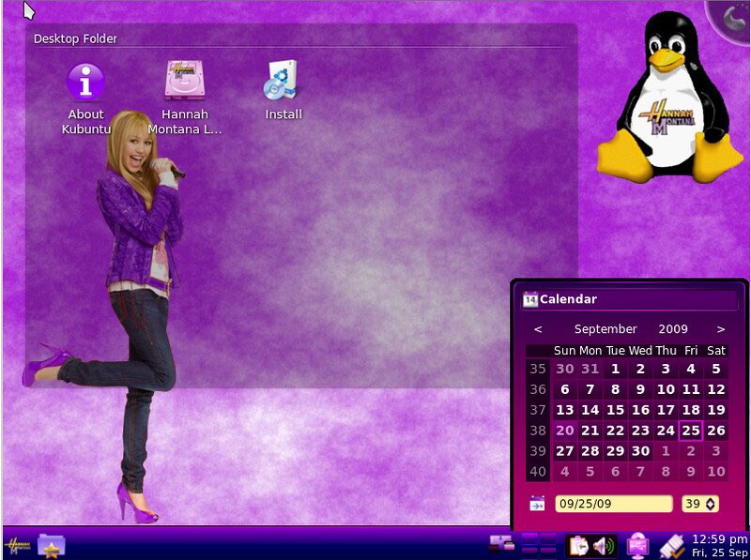Go to the previous month with < arrow
Screen dimensions: 751x560
click(538, 329)
